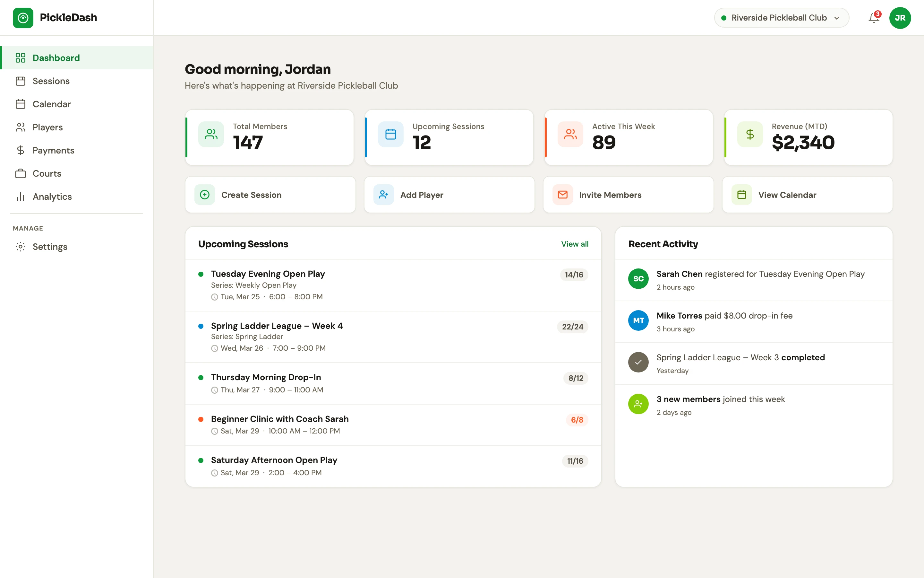Click the Revenue dollar stat icon

click(x=750, y=134)
